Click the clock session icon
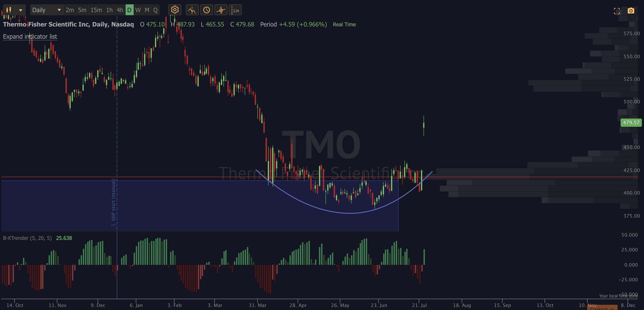Image resolution: width=644 pixels, height=310 pixels. 207,10
